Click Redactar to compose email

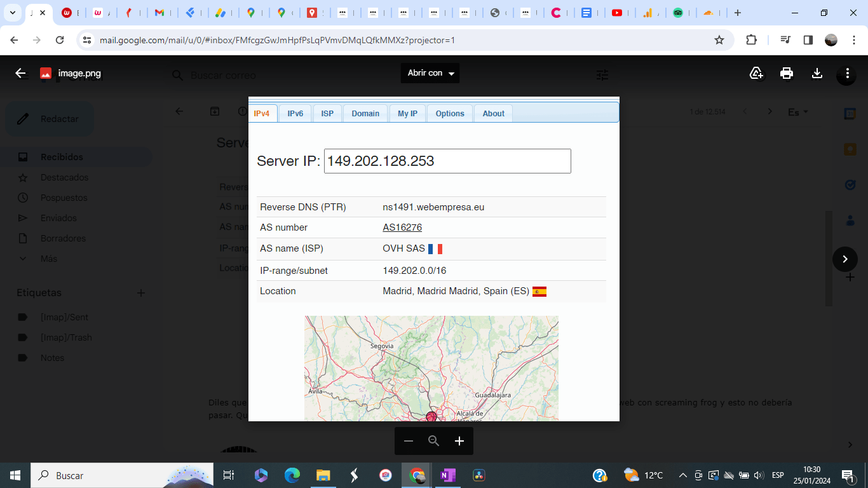50,119
